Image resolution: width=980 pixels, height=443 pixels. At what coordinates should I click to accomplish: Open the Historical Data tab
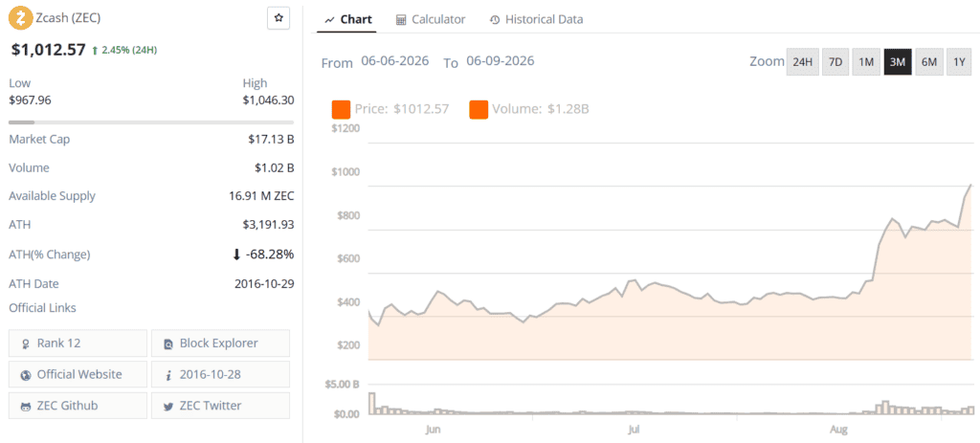[x=536, y=19]
